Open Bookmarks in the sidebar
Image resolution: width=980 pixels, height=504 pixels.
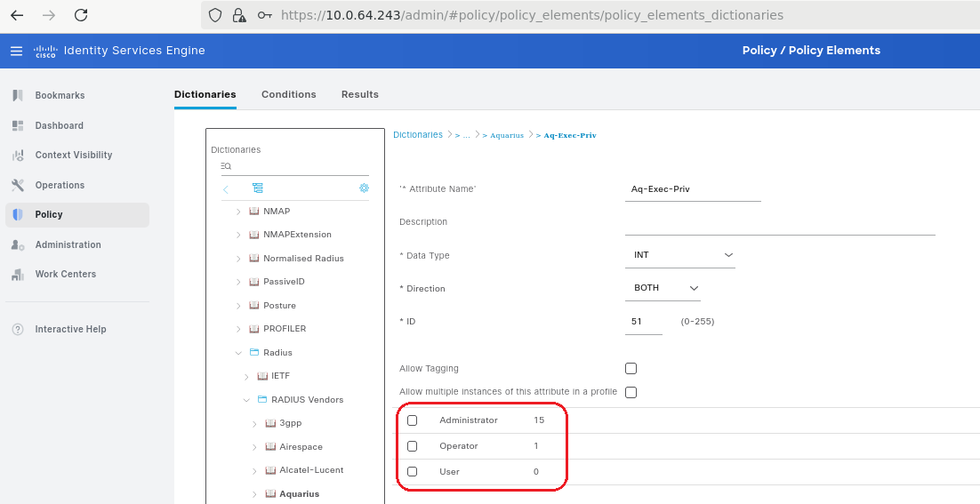60,95
